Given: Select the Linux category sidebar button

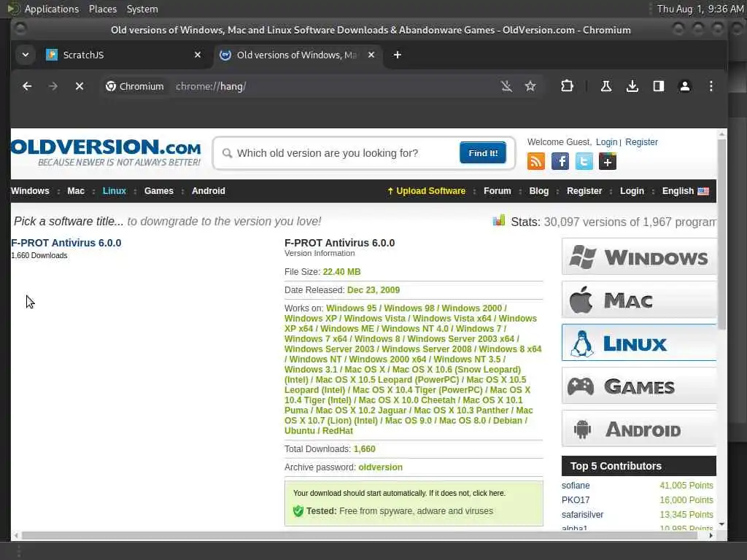Looking at the screenshot, I should coord(639,343).
